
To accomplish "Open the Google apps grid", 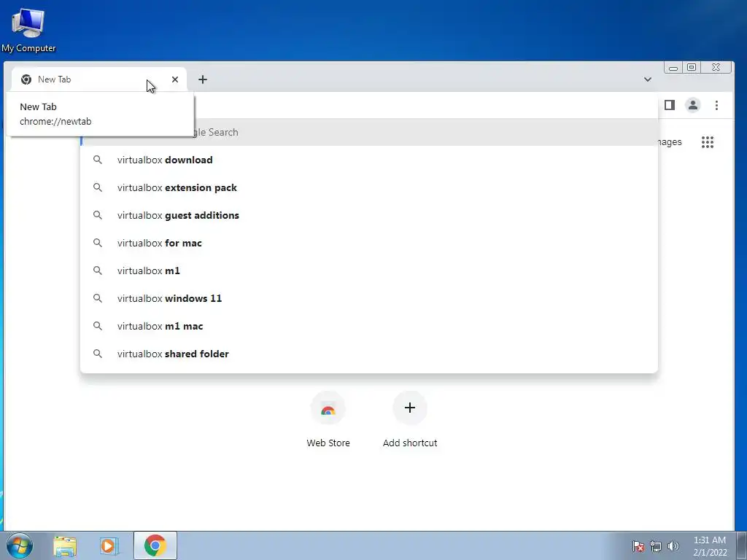I will 708,142.
